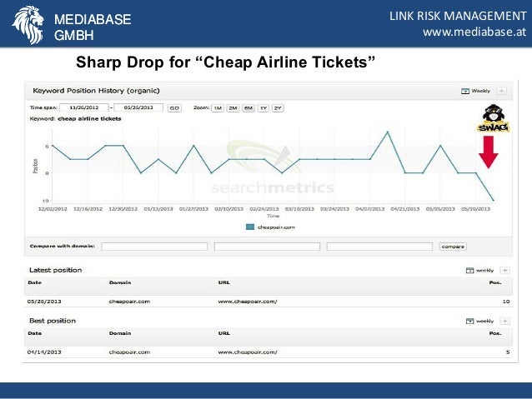This screenshot has height=399, width=532.
Task: Click the Keyword Position History (organic) title
Action: pyautogui.click(x=96, y=91)
